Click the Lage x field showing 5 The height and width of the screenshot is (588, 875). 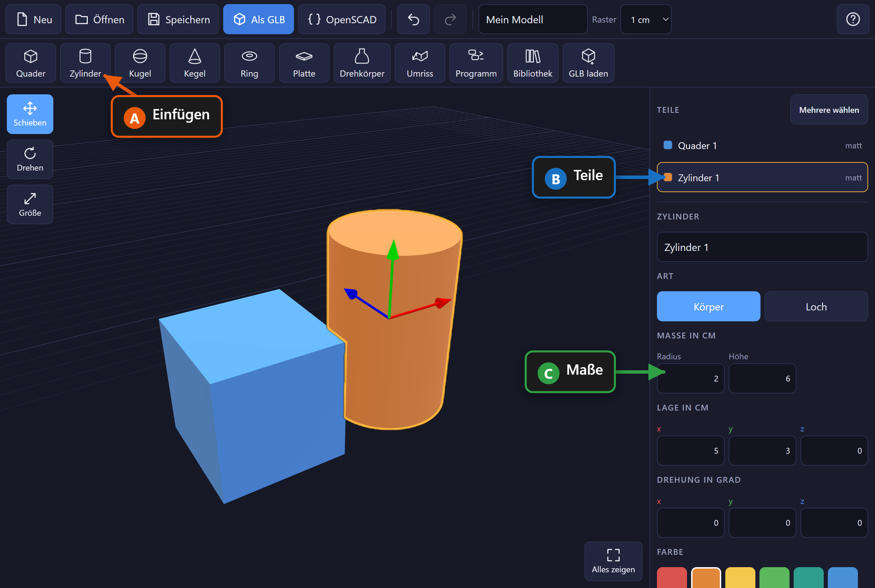690,450
